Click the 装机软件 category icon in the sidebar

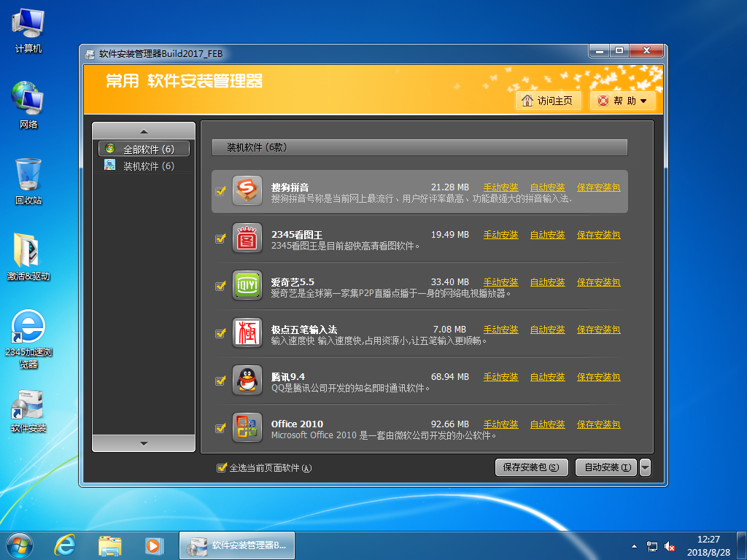110,166
